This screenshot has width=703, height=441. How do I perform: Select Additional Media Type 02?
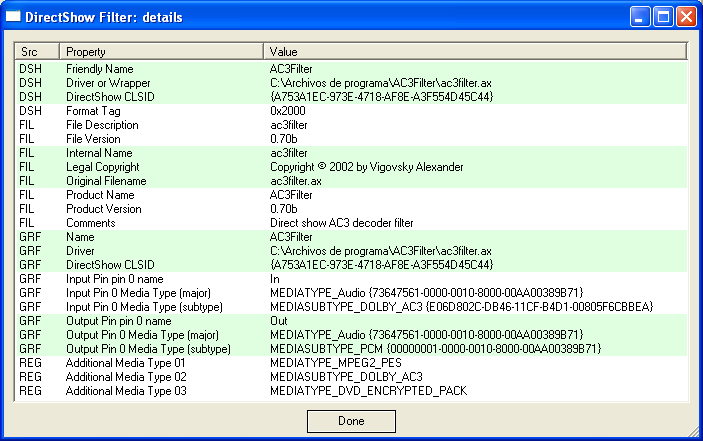click(x=126, y=377)
